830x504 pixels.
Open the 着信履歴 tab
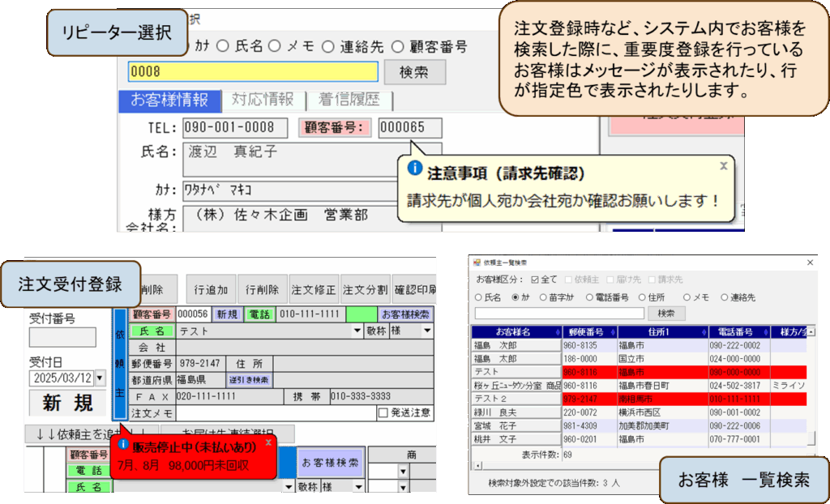[349, 100]
